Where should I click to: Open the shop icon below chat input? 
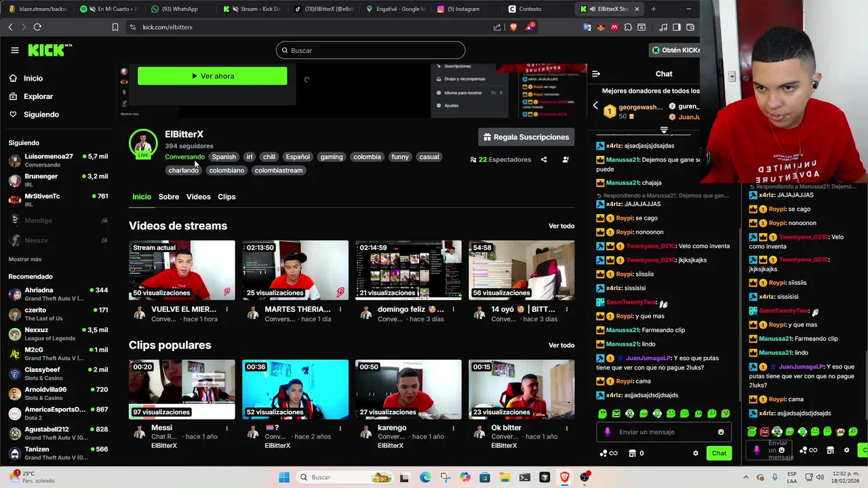tap(632, 453)
